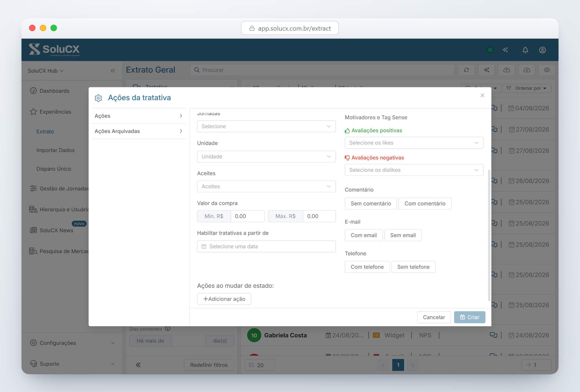Open Selecione os likes dropdown
Image resolution: width=580 pixels, height=392 pixels.
tap(414, 143)
